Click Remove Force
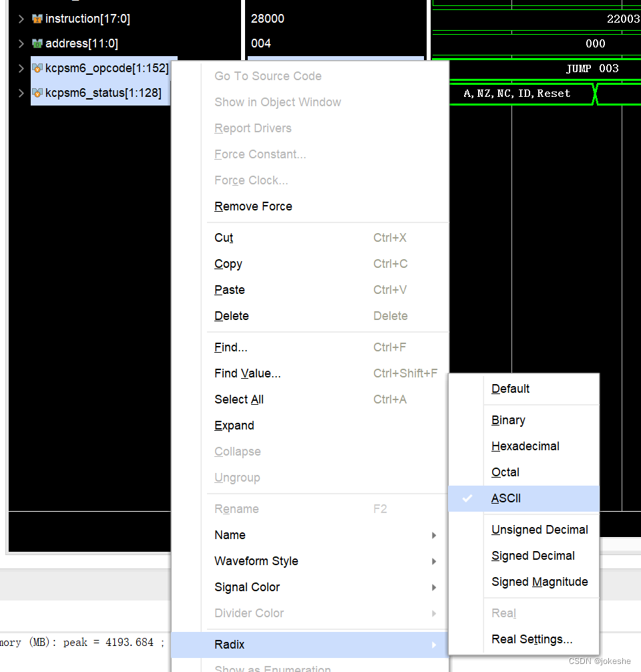Screen dimensions: 641x672 coord(253,206)
